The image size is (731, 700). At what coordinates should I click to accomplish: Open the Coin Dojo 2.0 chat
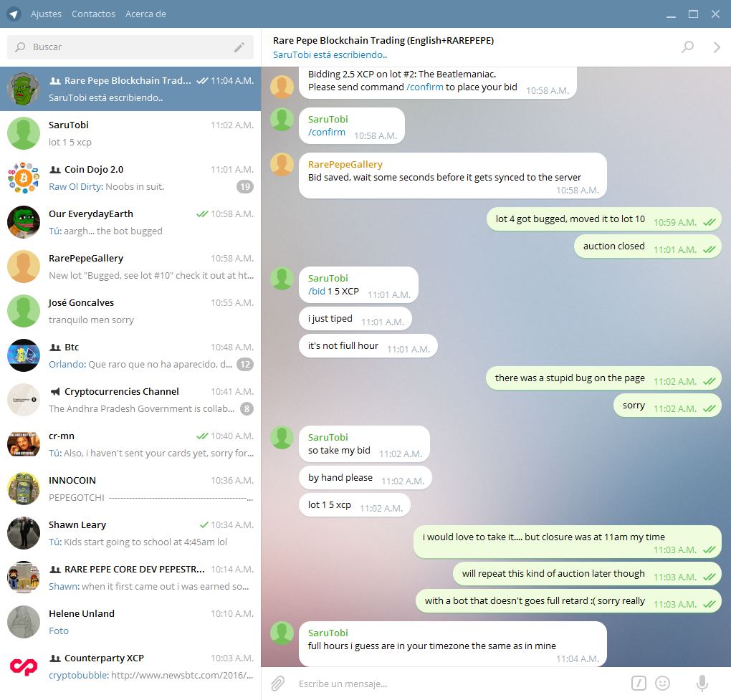click(130, 178)
